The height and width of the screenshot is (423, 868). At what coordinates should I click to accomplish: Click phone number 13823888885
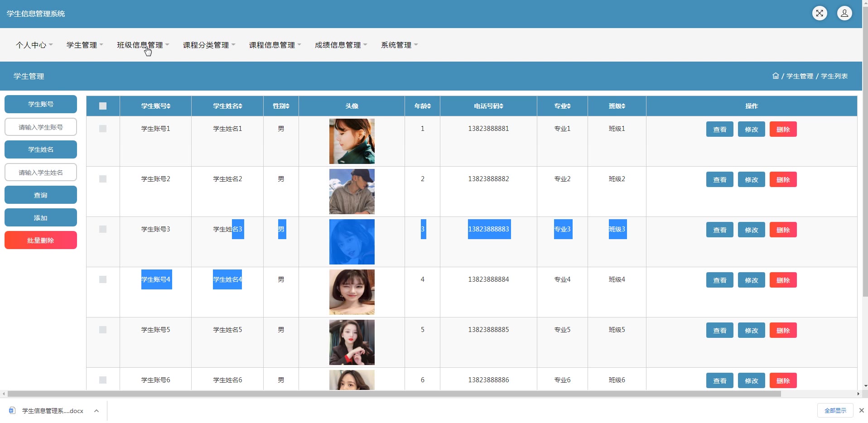488,330
